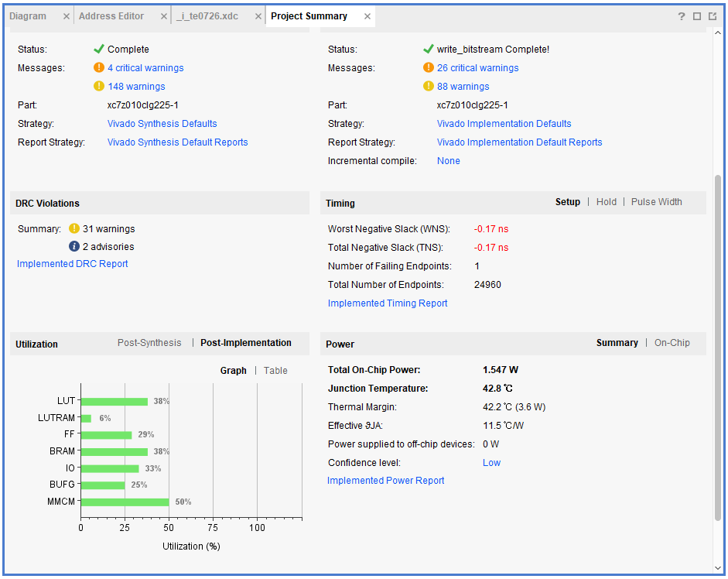This screenshot has height=579, width=728.
Task: Switch to Pulse Width timing view
Action: click(656, 202)
